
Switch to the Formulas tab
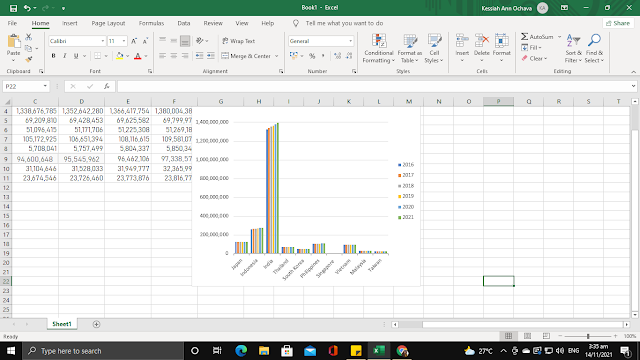tap(151, 23)
